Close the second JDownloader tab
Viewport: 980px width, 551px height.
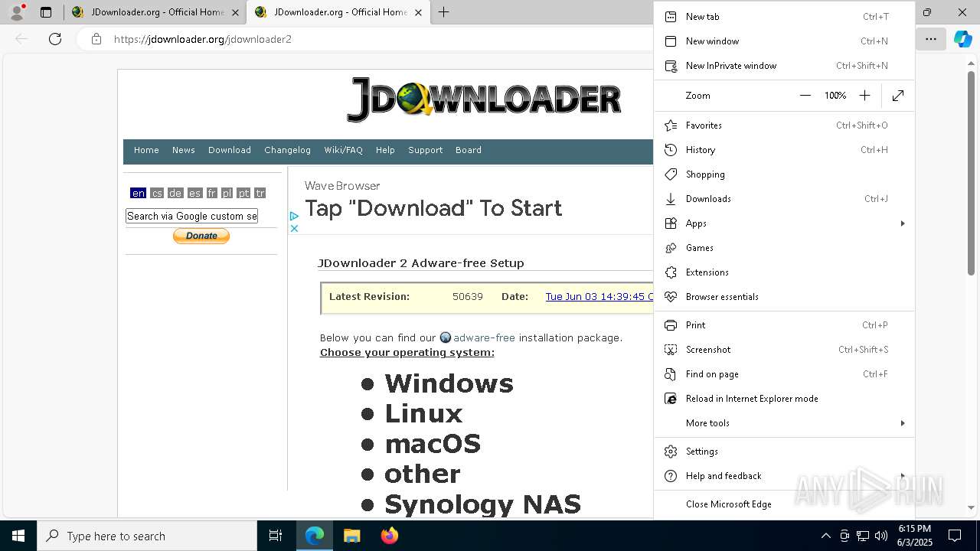[418, 12]
